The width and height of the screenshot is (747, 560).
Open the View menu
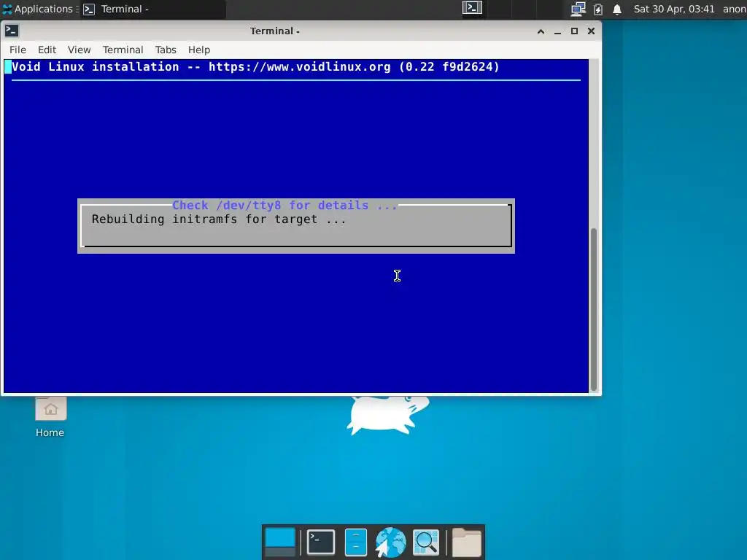[79, 50]
